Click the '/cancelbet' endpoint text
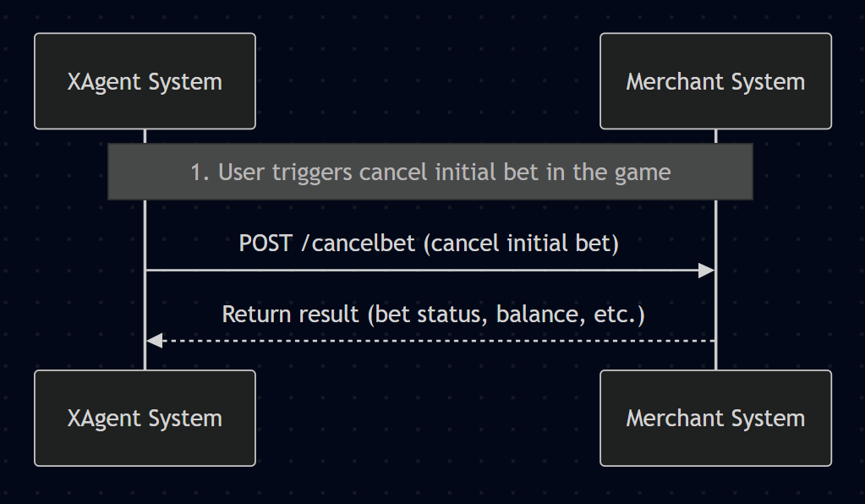Viewport: 865px width, 504px height. [359, 244]
